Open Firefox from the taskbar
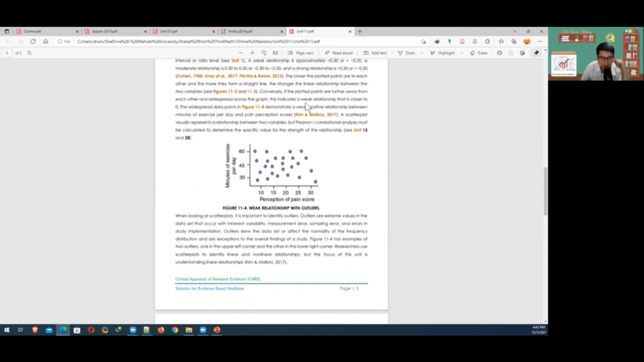This screenshot has width=644, height=362. [161, 330]
